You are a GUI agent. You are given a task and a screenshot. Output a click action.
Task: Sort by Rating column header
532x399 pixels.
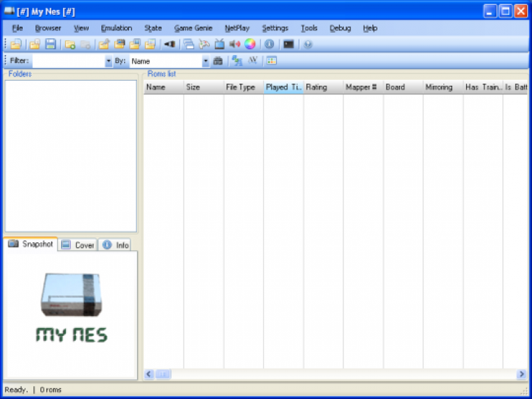pos(323,87)
